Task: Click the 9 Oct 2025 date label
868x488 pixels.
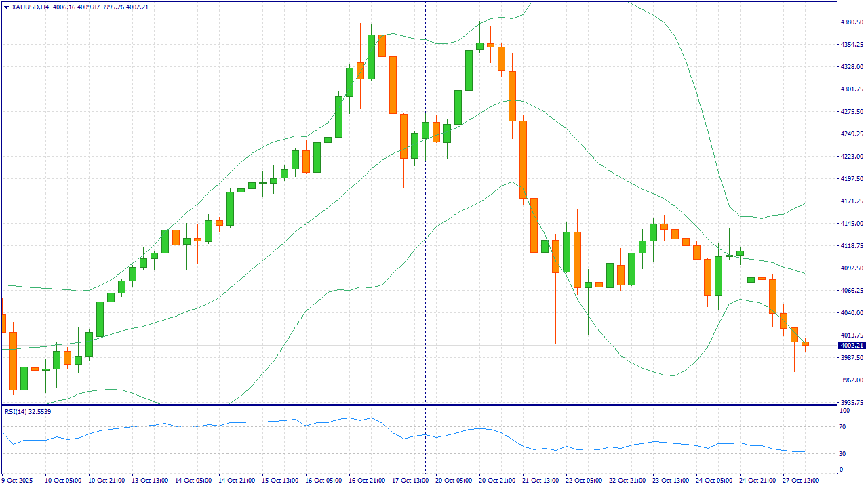Action: click(17, 481)
